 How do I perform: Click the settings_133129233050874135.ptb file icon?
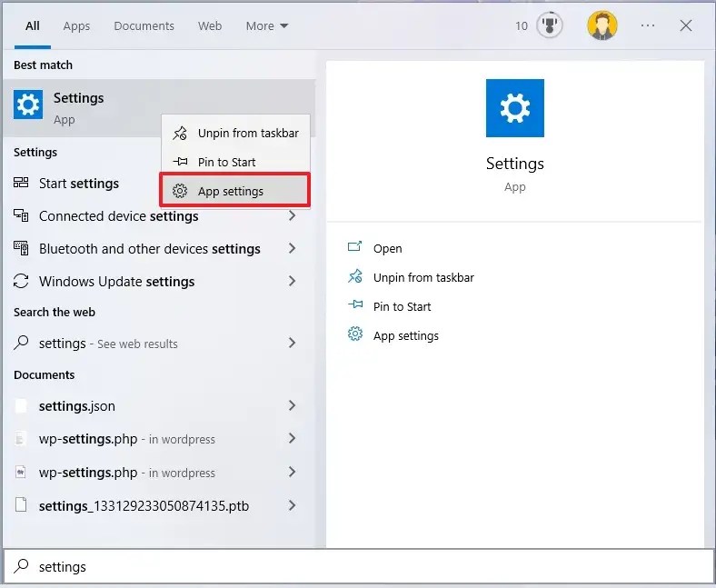(x=21, y=505)
